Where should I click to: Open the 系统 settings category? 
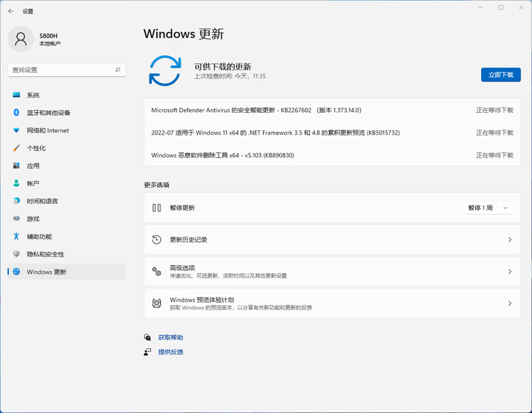[66, 95]
